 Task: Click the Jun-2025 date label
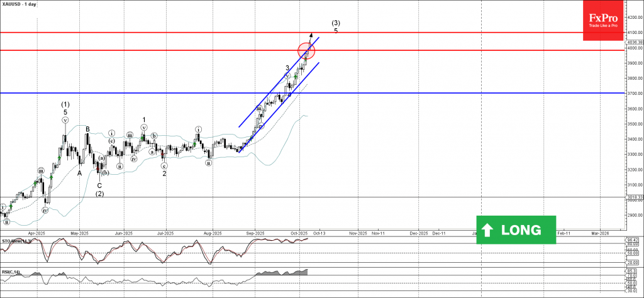123,233
